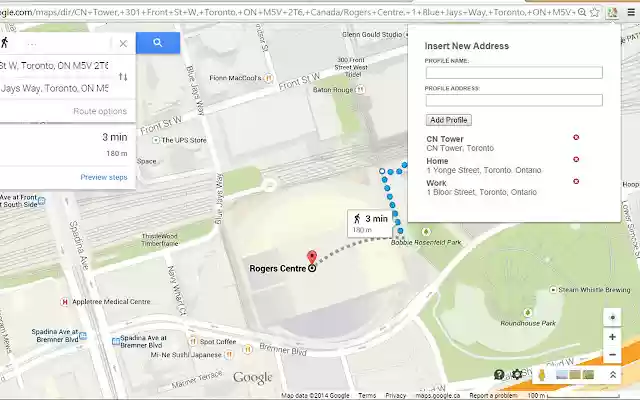Click the Appletree Medical Centre marker
Image resolution: width=640 pixels, height=400 pixels.
(64, 302)
